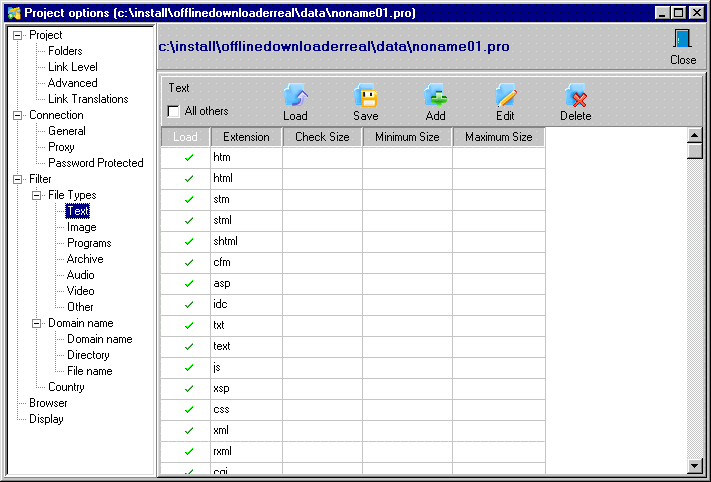Click the Add extension icon
This screenshot has height=482, width=711.
(x=436, y=96)
